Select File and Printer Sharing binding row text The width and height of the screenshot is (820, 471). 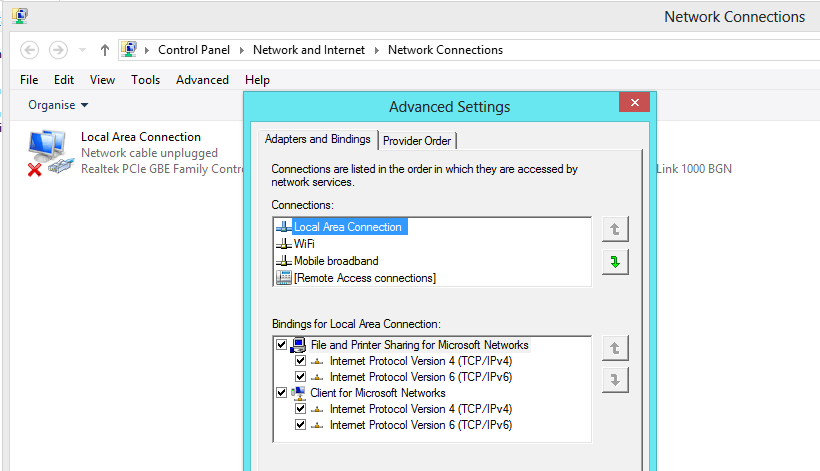click(419, 345)
